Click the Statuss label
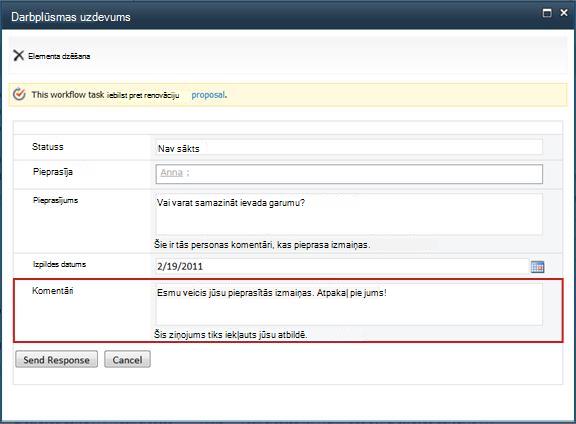 coord(48,147)
